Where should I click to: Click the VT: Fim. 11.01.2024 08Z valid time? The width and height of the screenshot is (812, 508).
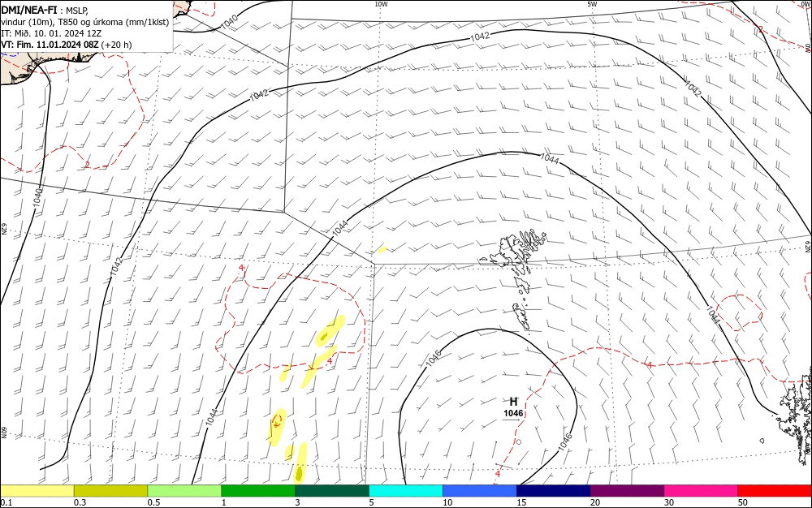50,45
